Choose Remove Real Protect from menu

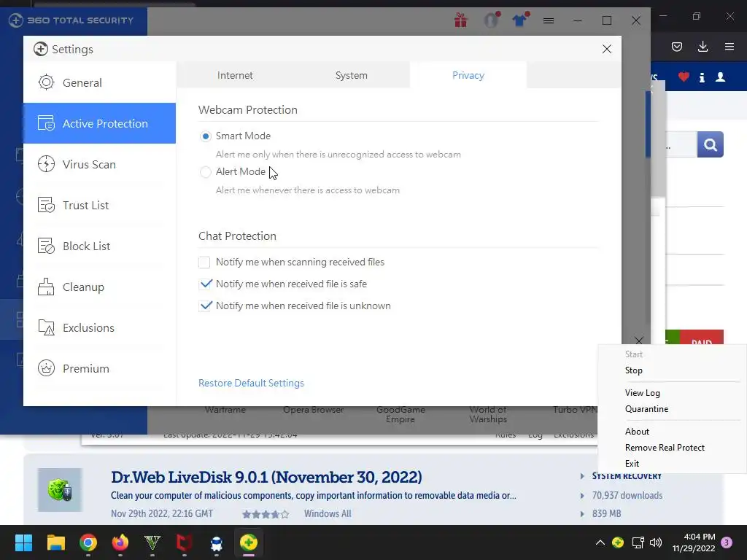coord(665,448)
